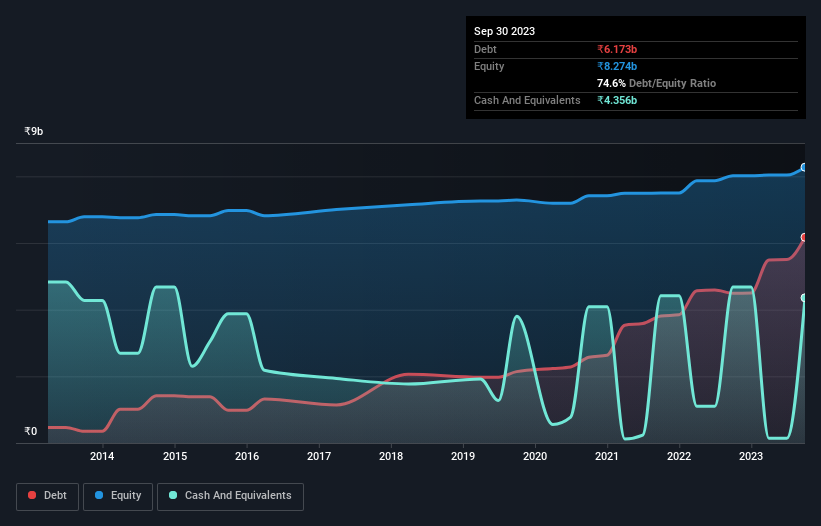Click the 2018 x-axis label

[x=391, y=456]
